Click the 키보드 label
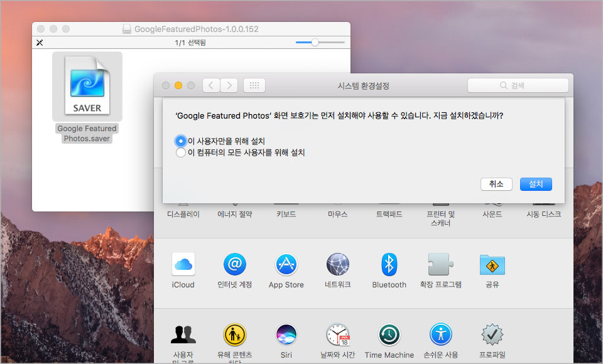 [286, 214]
